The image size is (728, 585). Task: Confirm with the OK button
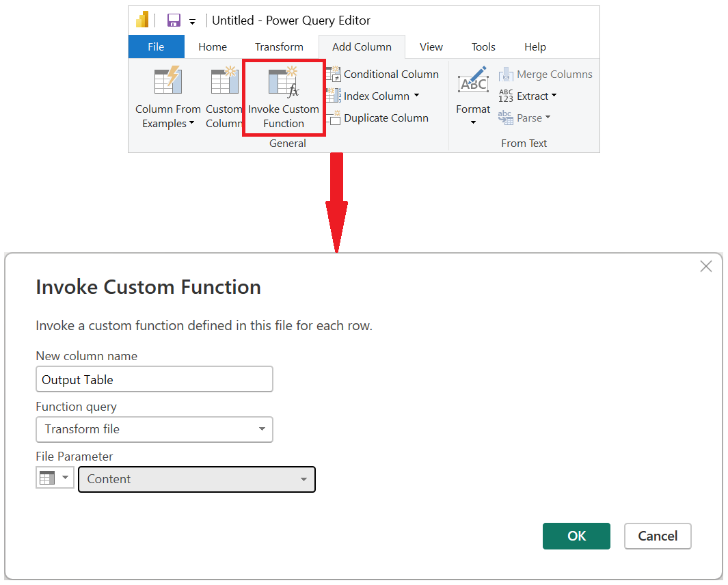click(x=576, y=536)
